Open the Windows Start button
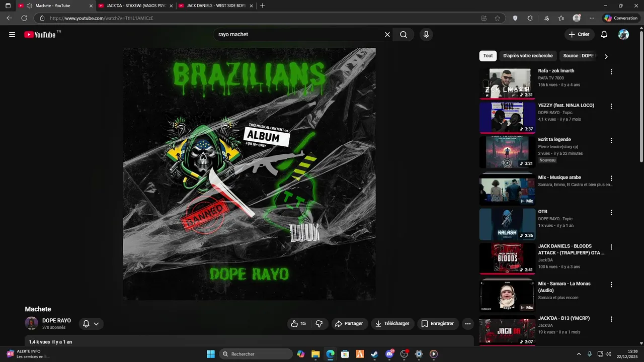This screenshot has width=644, height=362. click(211, 354)
